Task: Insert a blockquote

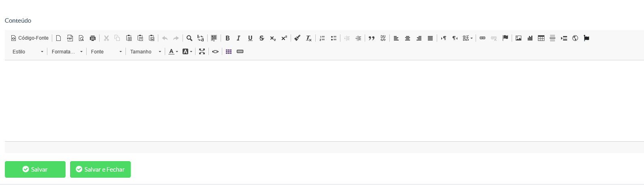Action: tap(372, 38)
